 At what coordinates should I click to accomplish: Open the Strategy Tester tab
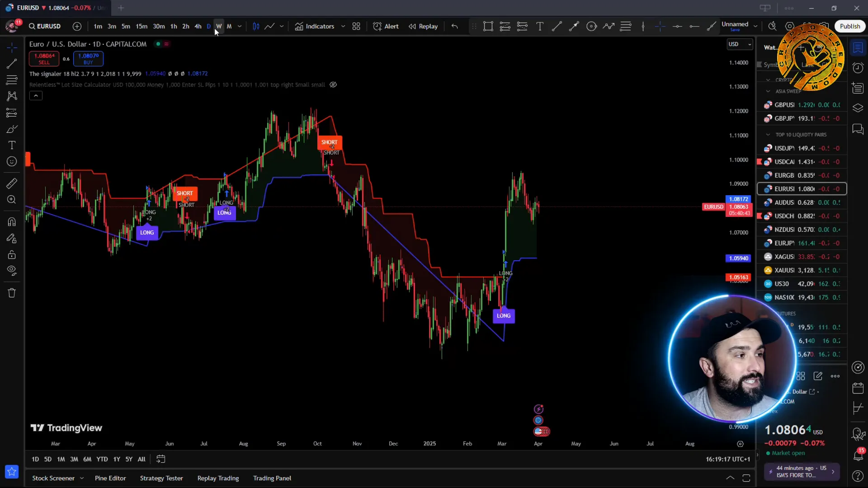161,478
